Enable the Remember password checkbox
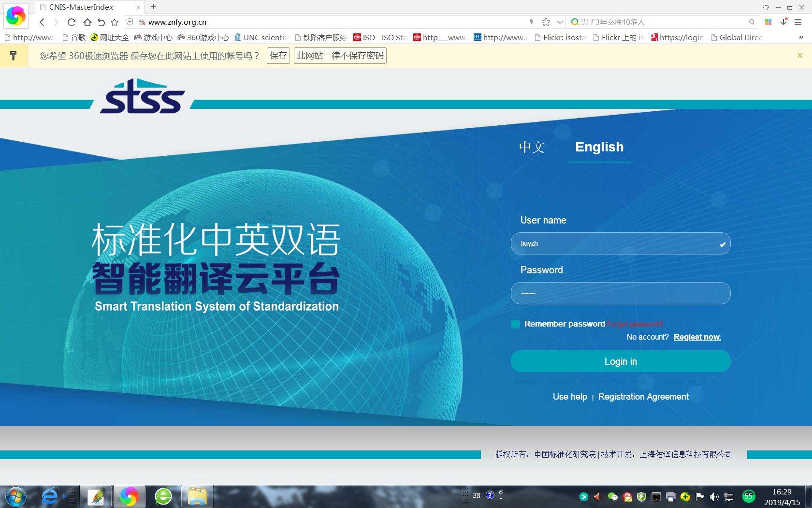The width and height of the screenshot is (812, 508). coord(516,324)
